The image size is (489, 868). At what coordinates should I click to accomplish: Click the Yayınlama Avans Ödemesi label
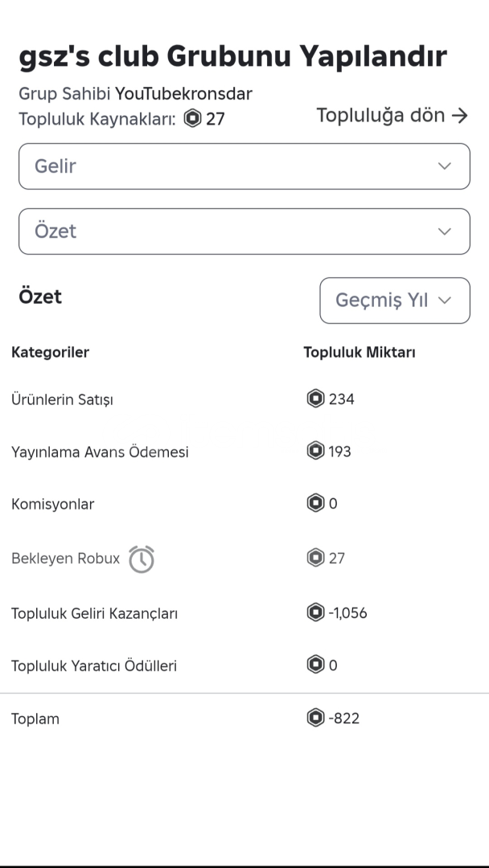(100, 452)
